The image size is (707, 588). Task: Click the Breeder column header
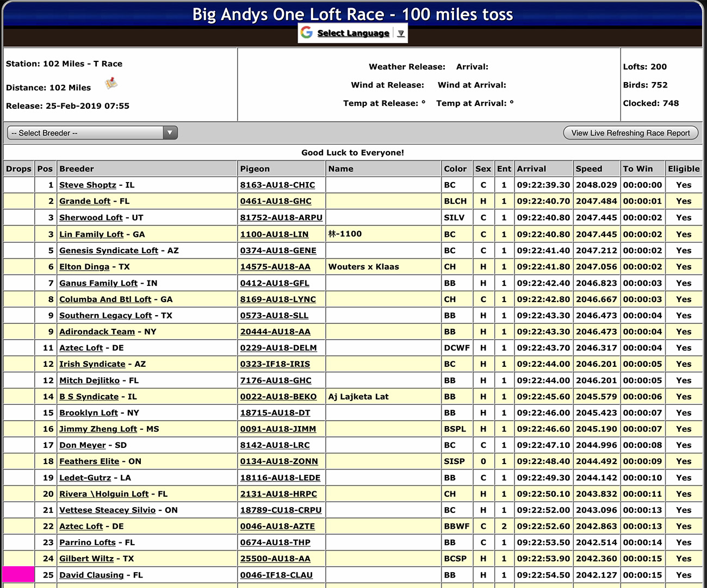click(77, 168)
